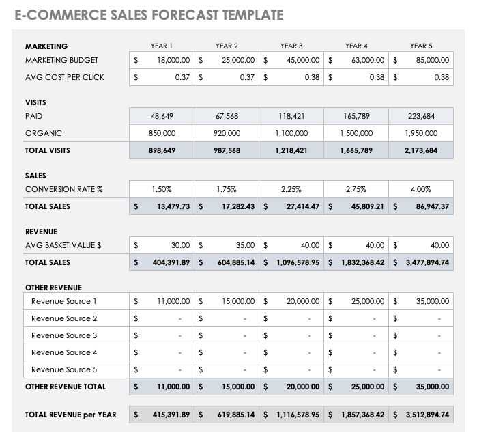
Task: Select Year 1 conversion rate cell
Action: (162, 189)
